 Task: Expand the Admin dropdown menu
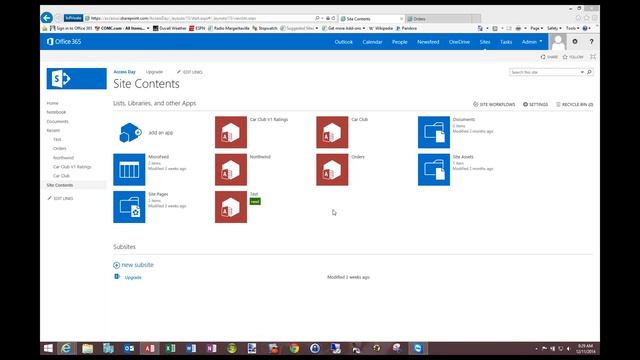point(532,42)
